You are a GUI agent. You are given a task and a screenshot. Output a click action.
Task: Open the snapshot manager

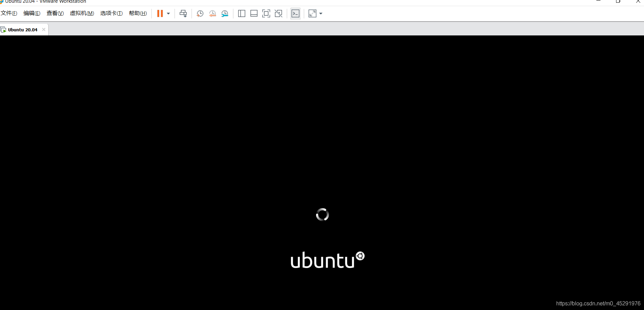coord(225,14)
